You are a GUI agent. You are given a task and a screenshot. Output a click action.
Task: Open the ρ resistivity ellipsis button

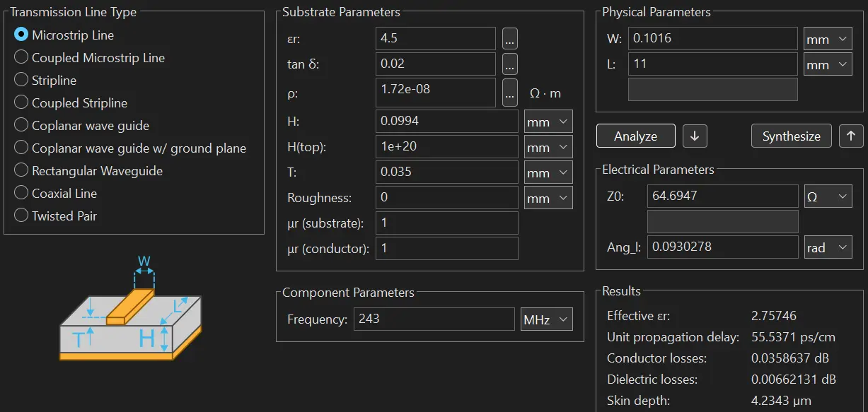tap(510, 93)
